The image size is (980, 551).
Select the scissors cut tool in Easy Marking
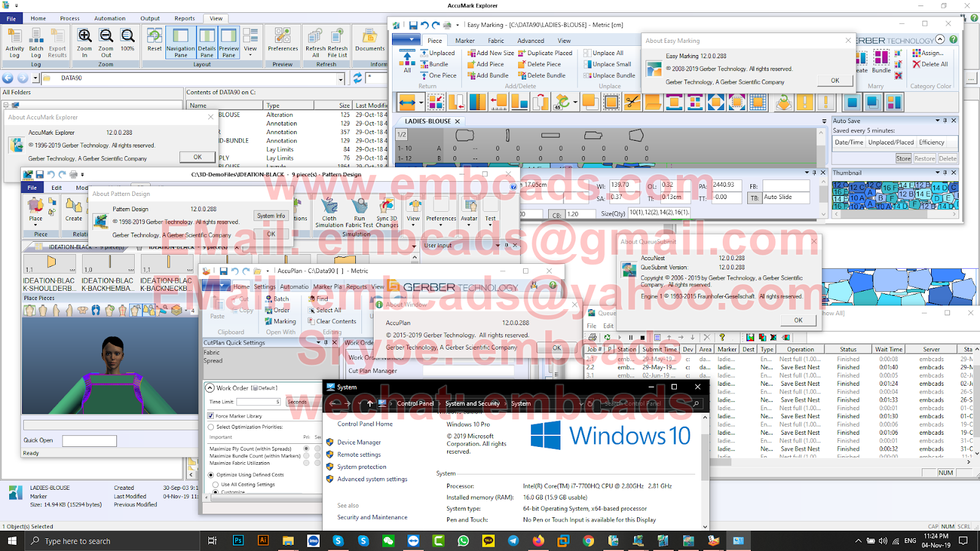(x=633, y=102)
